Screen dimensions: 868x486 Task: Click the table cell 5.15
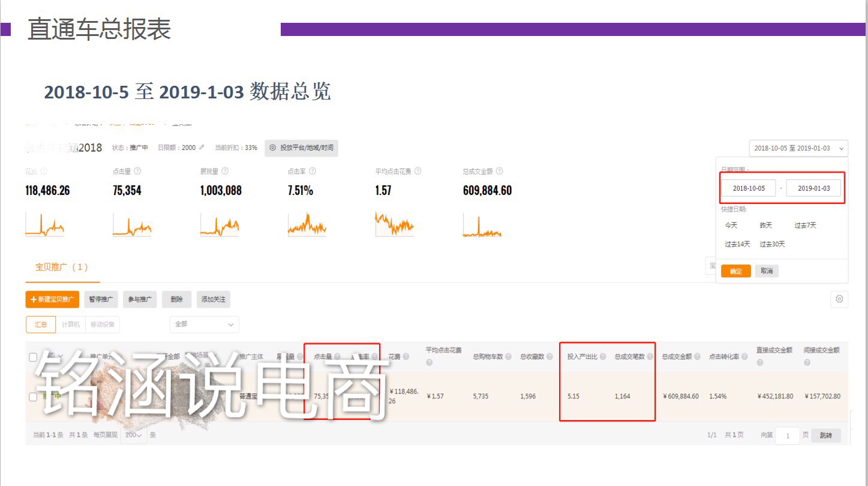[573, 397]
